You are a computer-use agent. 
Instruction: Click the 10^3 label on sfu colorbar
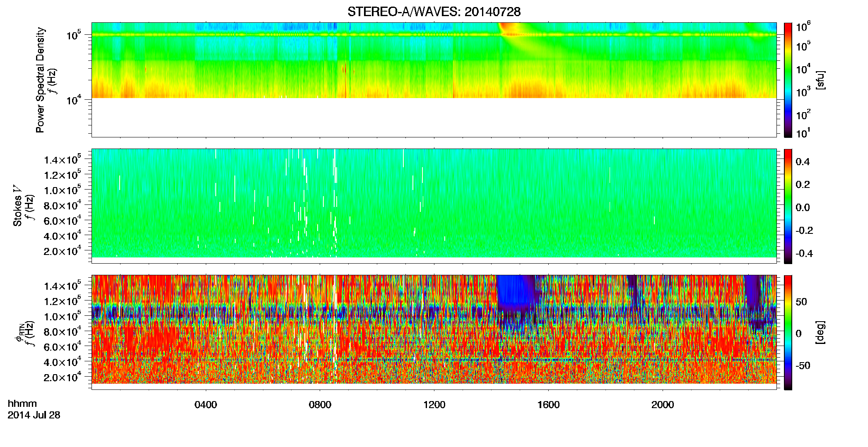(x=803, y=92)
